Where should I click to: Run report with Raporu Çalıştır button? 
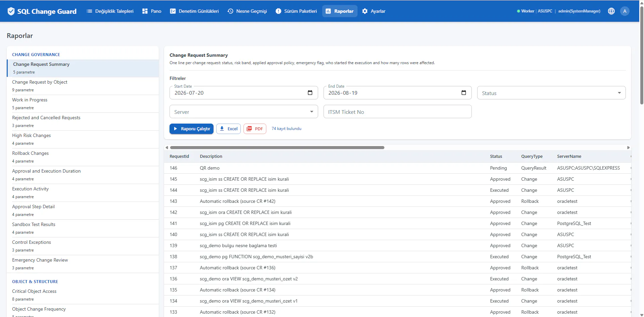point(191,129)
